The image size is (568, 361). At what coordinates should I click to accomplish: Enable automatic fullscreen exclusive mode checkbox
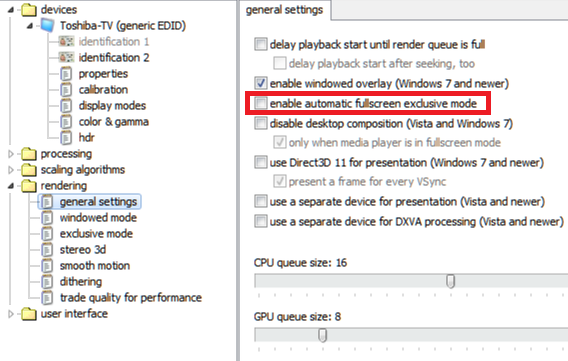click(260, 103)
